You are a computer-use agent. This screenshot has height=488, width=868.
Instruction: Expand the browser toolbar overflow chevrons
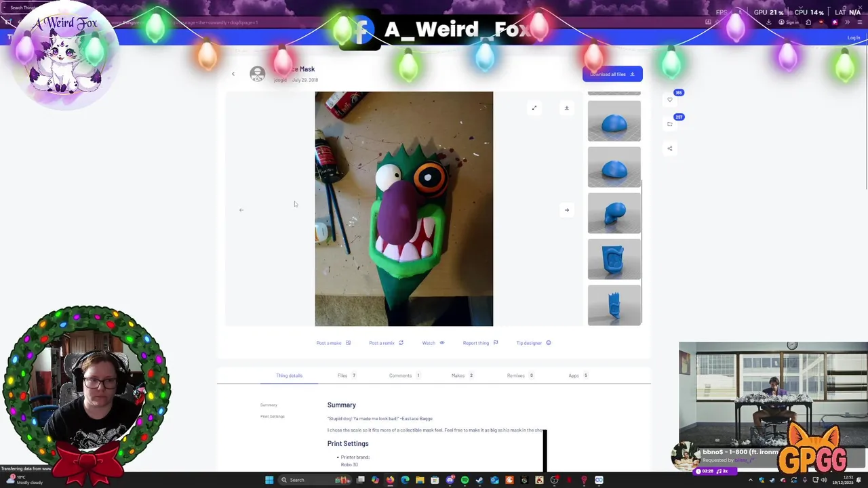[x=847, y=22]
